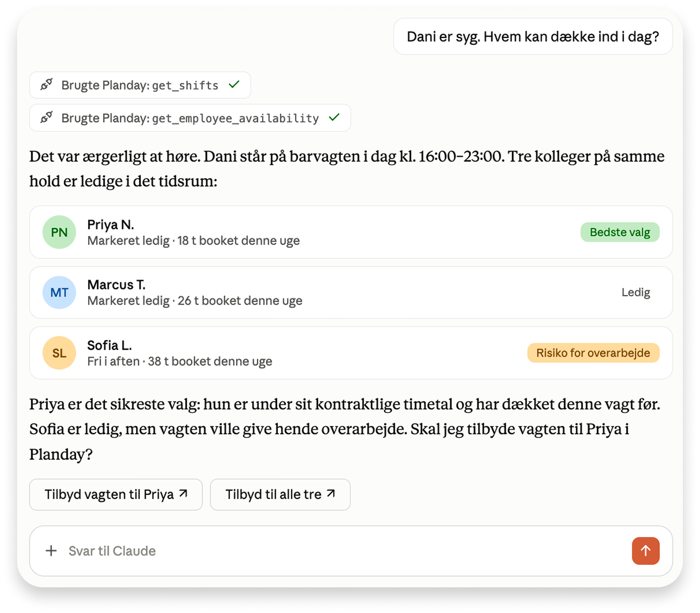
Task: Click the Ledig status on Marcus's row
Action: click(x=636, y=293)
